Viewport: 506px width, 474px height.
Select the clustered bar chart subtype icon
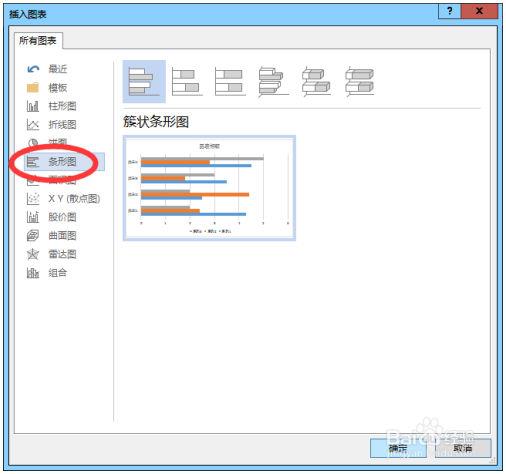pos(144,82)
